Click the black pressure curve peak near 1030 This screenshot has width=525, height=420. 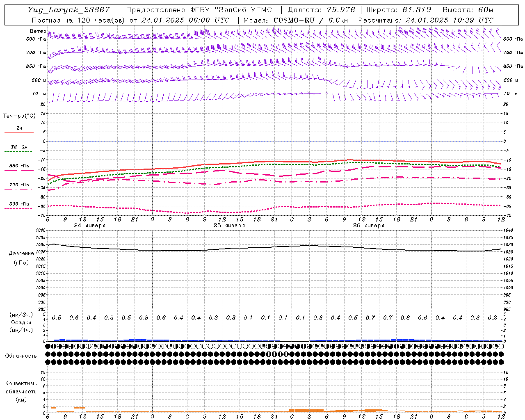coord(53,244)
